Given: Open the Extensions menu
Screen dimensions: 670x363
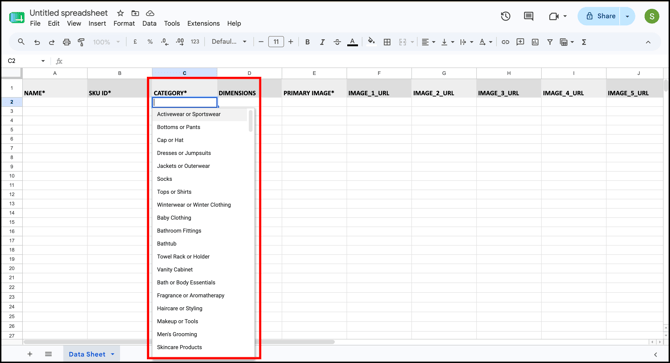Looking at the screenshot, I should tap(203, 23).
